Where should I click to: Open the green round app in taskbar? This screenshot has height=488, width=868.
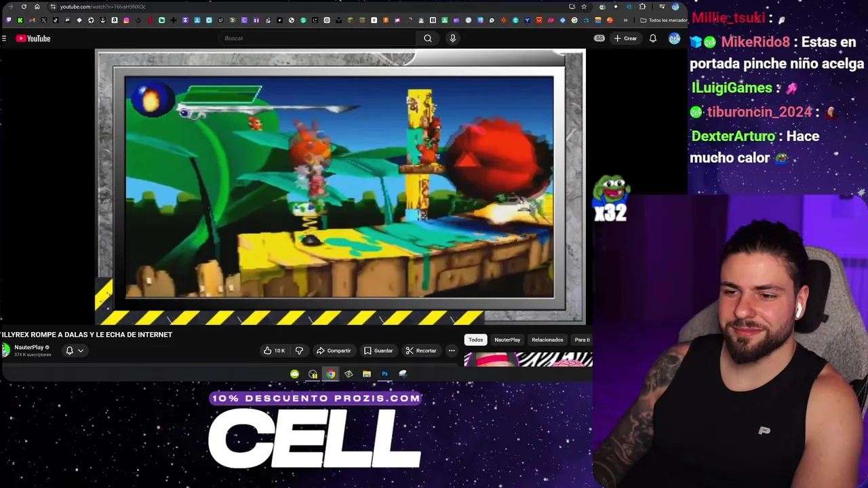294,374
